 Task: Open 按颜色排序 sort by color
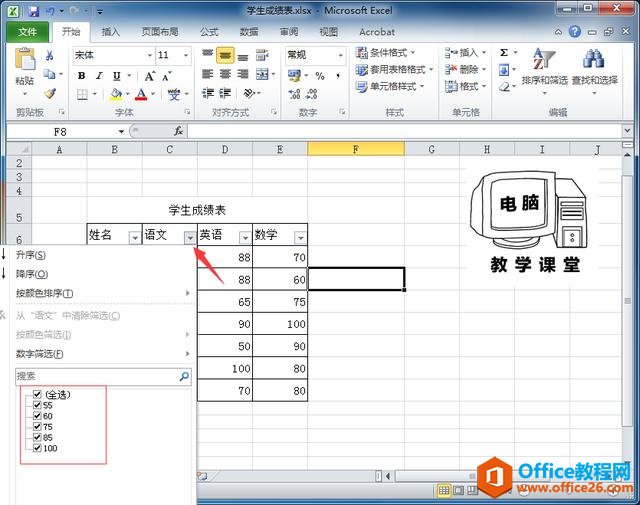point(102,293)
